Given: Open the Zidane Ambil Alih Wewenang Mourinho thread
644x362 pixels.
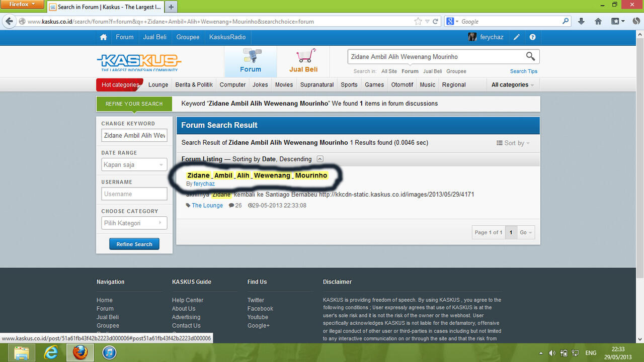Looking at the screenshot, I should (x=257, y=175).
